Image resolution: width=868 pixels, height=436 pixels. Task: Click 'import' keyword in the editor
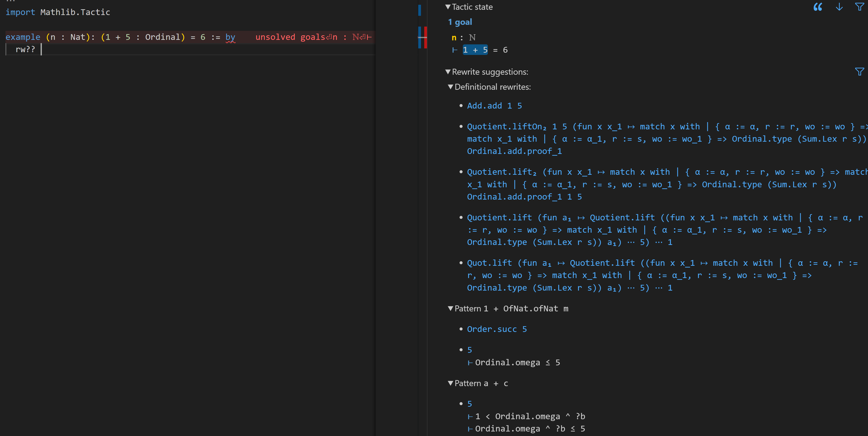20,13
